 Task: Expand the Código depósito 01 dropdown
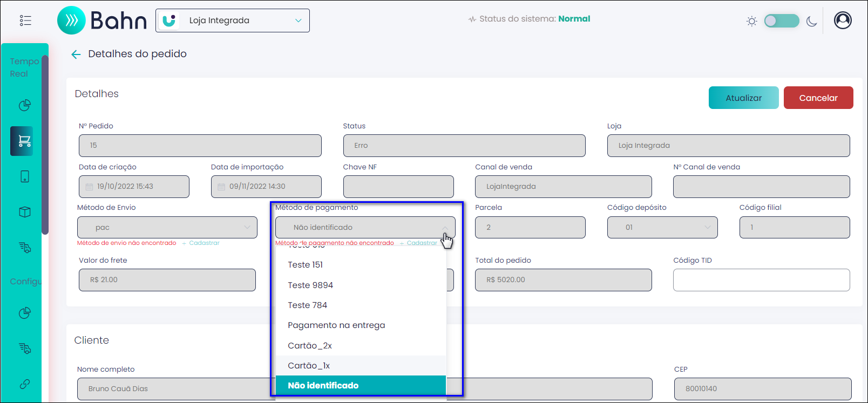coord(662,227)
